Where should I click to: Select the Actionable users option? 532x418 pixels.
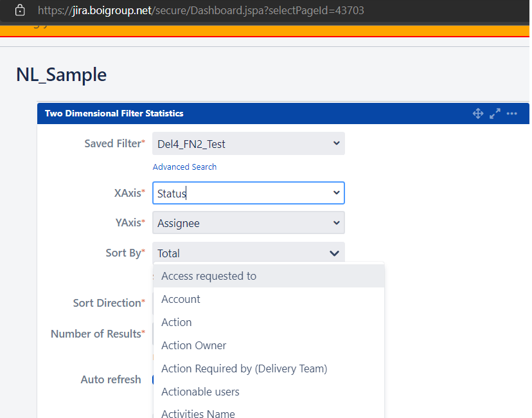coord(269,392)
